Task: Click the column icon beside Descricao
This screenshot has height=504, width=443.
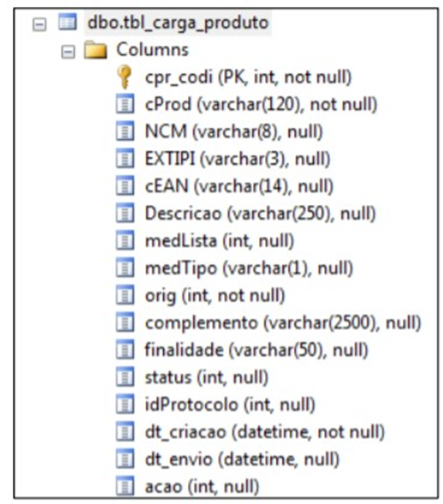Action: coord(124,213)
